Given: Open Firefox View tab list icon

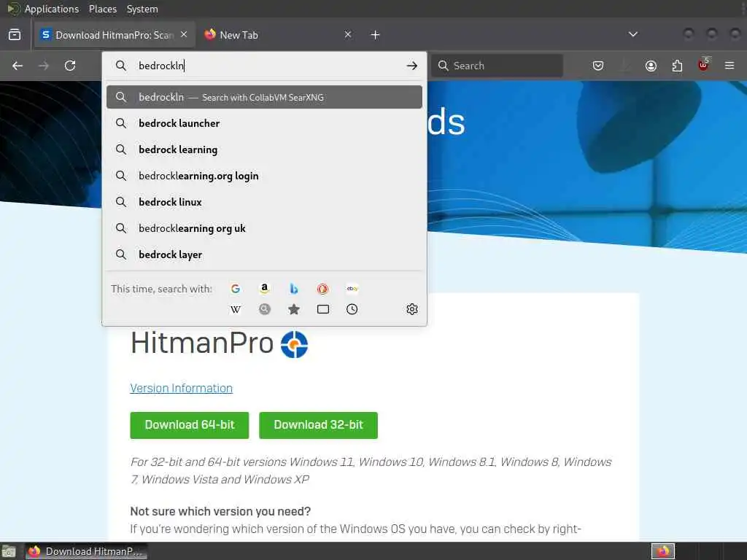Looking at the screenshot, I should pyautogui.click(x=15, y=35).
